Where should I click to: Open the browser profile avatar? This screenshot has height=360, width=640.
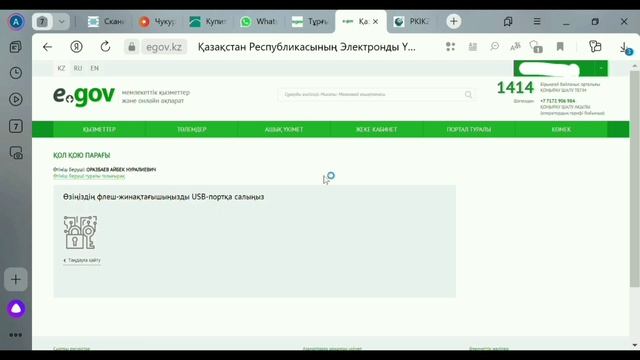pos(16,22)
